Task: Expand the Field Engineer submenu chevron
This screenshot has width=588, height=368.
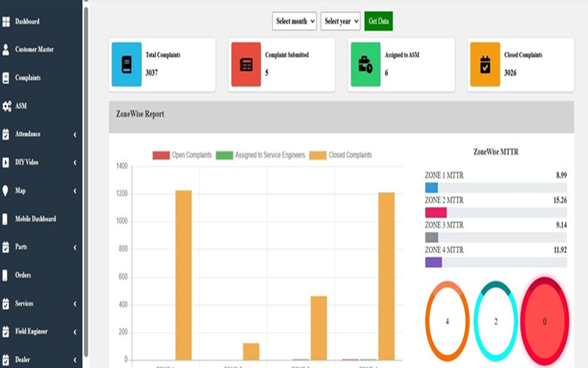Action: [x=75, y=332]
